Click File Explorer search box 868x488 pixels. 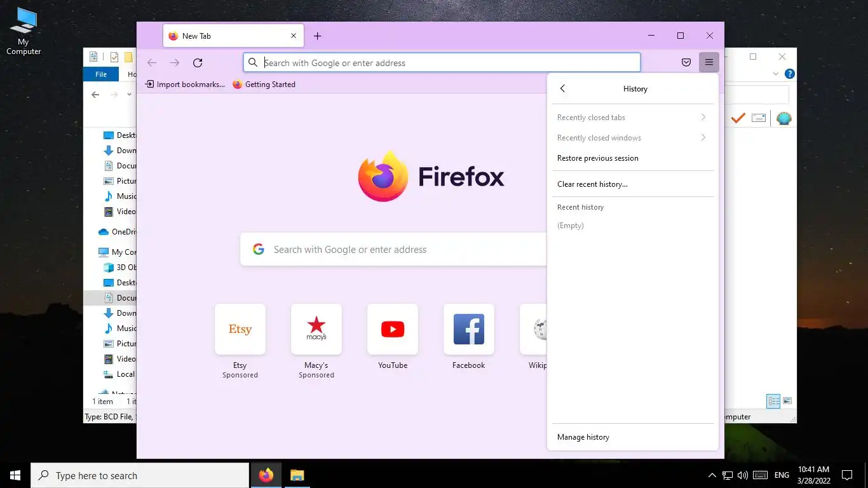[757, 95]
